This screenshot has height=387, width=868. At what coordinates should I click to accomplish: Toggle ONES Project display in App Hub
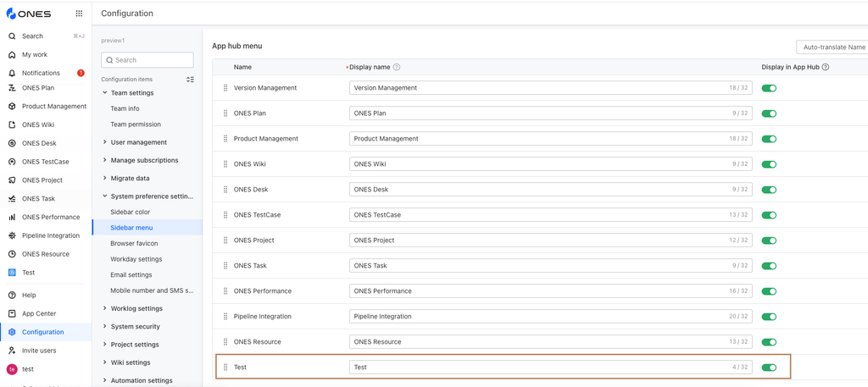[x=769, y=240]
